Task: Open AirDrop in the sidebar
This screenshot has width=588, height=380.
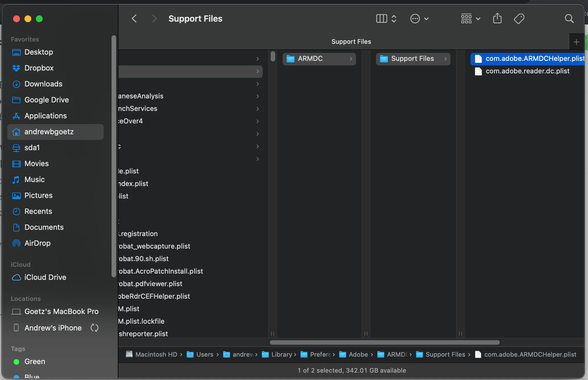Action: 37,243
